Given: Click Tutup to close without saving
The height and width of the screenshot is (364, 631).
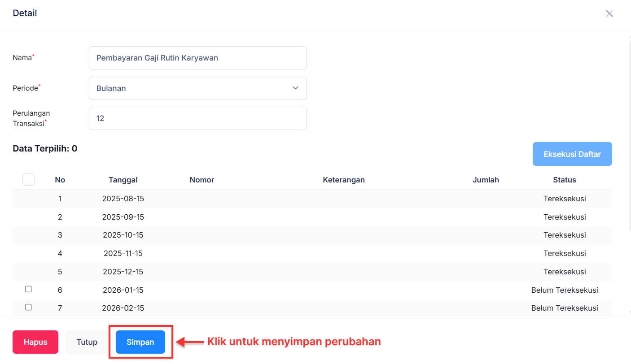Looking at the screenshot, I should click(x=87, y=342).
